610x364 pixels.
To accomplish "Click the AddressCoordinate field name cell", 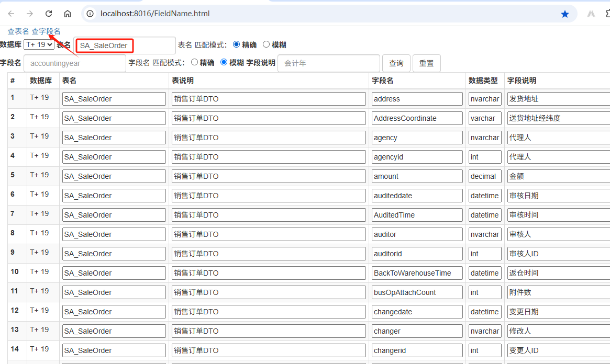I will tap(417, 118).
